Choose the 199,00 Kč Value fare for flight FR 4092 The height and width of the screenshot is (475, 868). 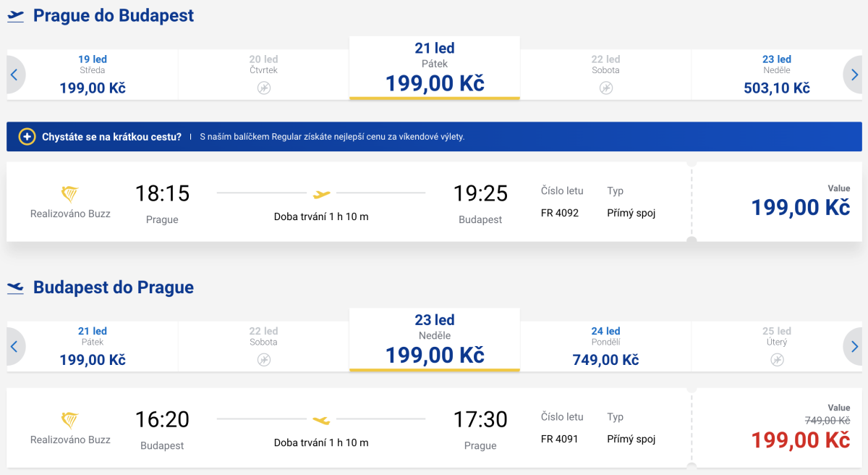coord(800,208)
